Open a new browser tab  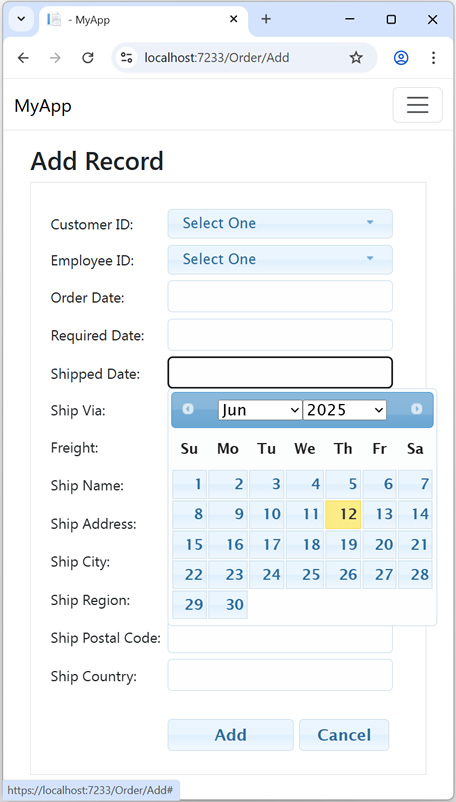coord(266,19)
